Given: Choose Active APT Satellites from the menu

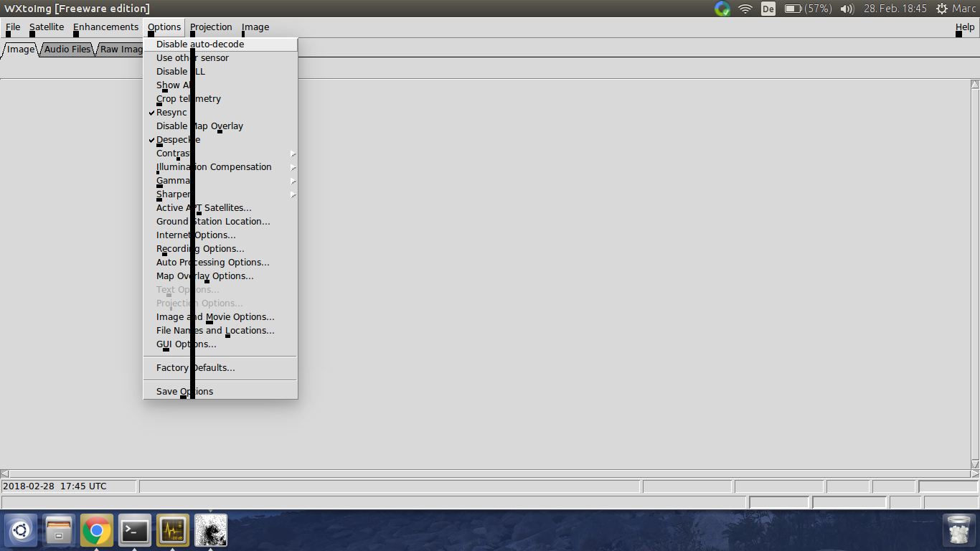Looking at the screenshot, I should [x=220, y=208].
